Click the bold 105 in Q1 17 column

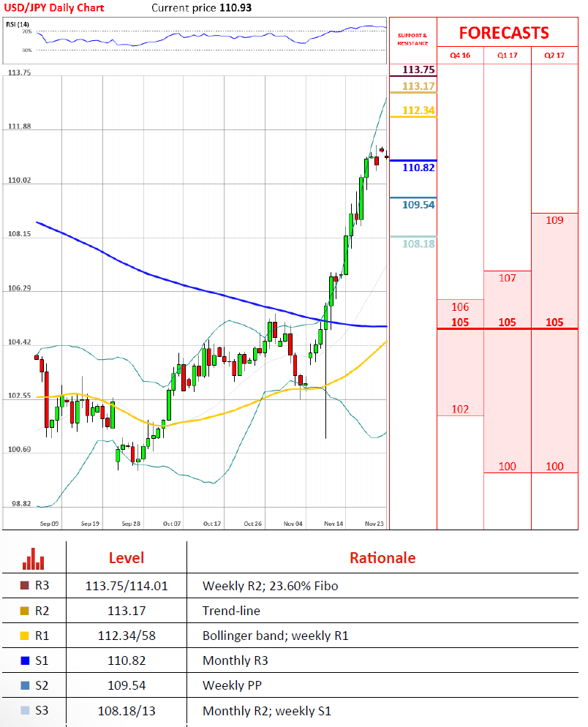tap(508, 323)
